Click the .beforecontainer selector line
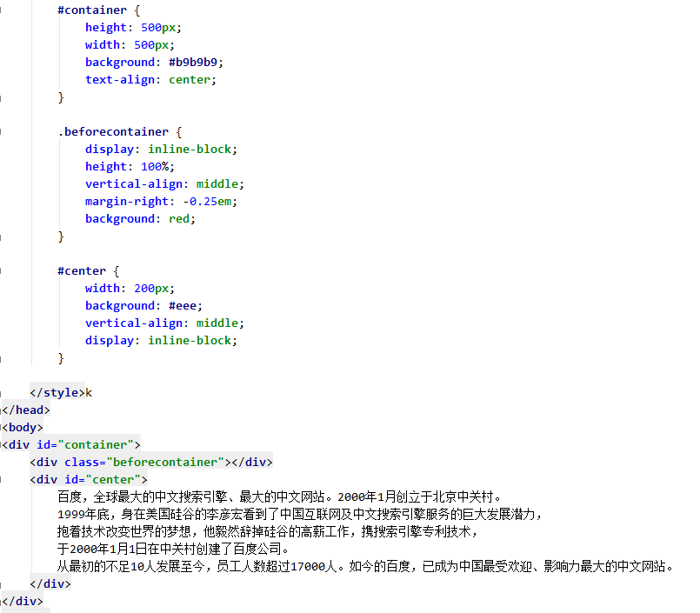Viewport: 700px width, 613px height. click(x=120, y=131)
